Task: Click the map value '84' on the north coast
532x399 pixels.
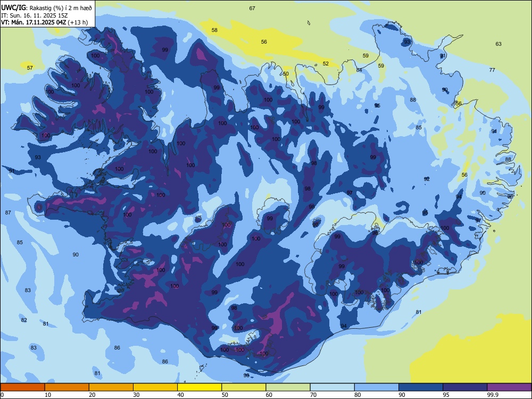Action: click(x=359, y=70)
